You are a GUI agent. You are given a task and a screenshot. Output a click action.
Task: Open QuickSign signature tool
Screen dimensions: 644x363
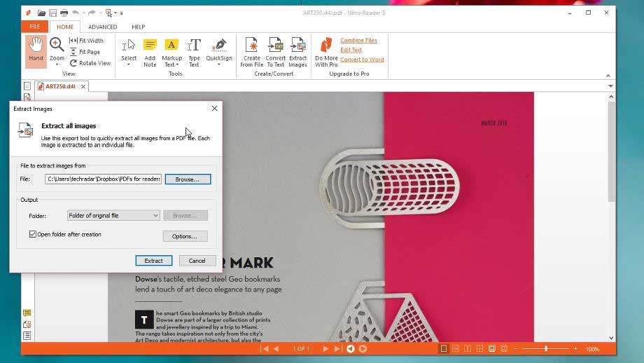[219, 51]
